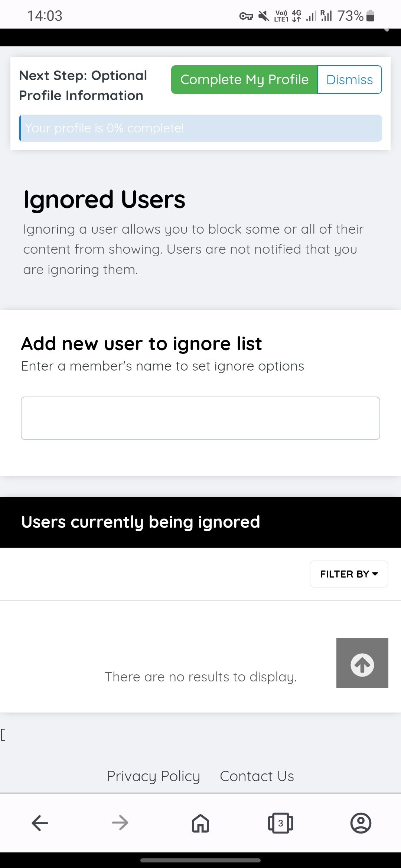This screenshot has height=868, width=401.
Task: Tap the browser forward arrow
Action: (120, 823)
